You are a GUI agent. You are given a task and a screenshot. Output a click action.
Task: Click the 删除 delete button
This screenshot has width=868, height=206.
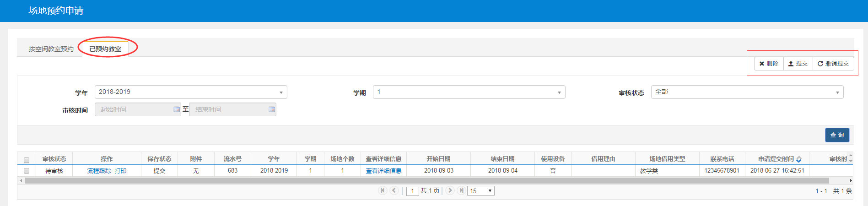click(769, 64)
